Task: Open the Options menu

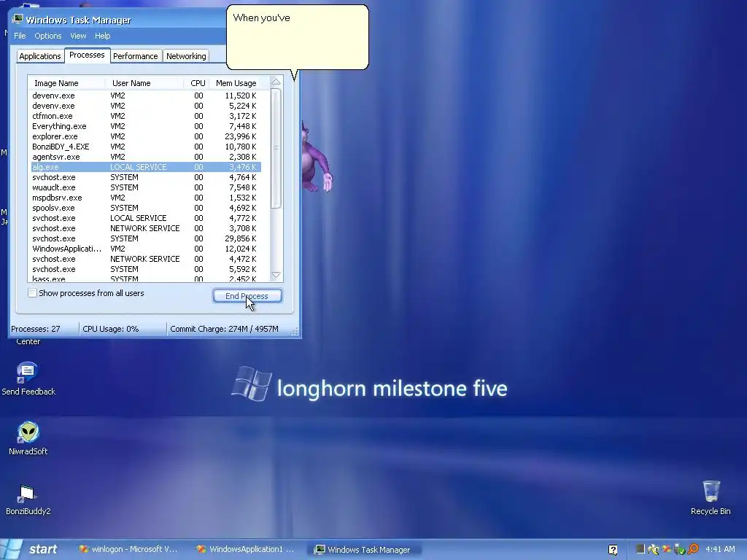Action: point(47,36)
